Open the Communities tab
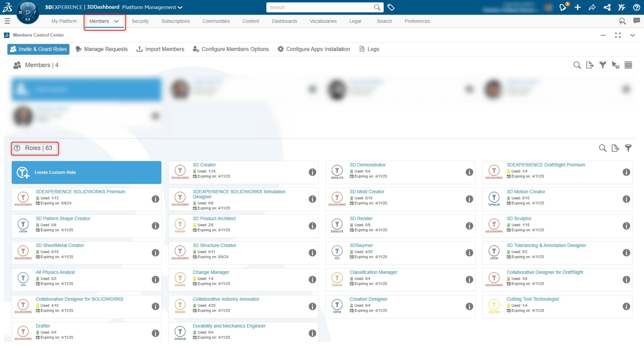 (x=216, y=21)
